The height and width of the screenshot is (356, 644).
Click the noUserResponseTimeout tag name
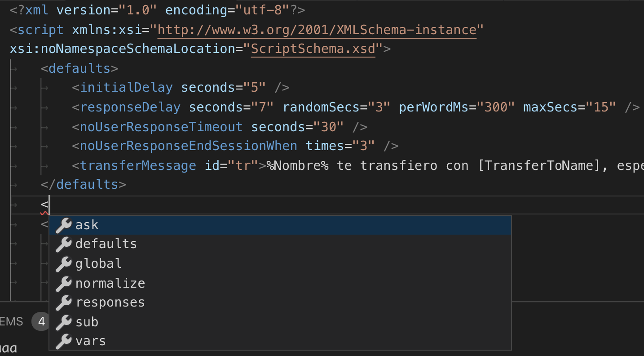pos(161,126)
